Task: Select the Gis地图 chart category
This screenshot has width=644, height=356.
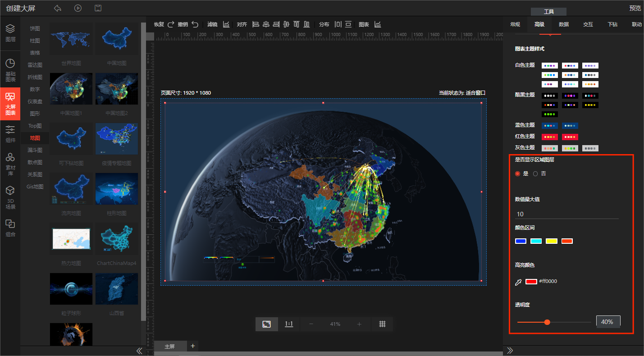Action: coord(35,187)
